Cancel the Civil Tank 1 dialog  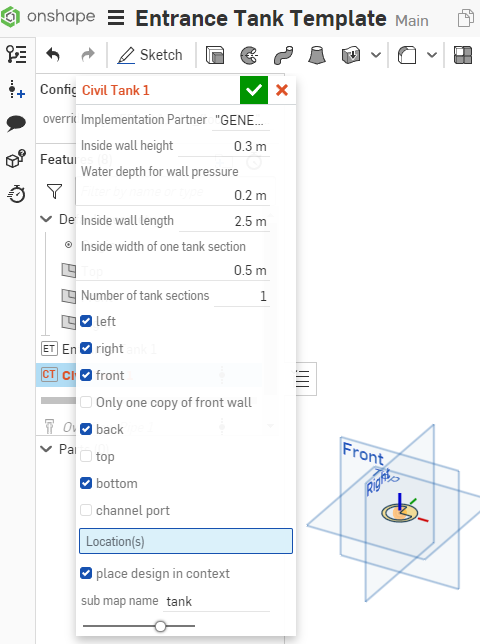[x=282, y=90]
